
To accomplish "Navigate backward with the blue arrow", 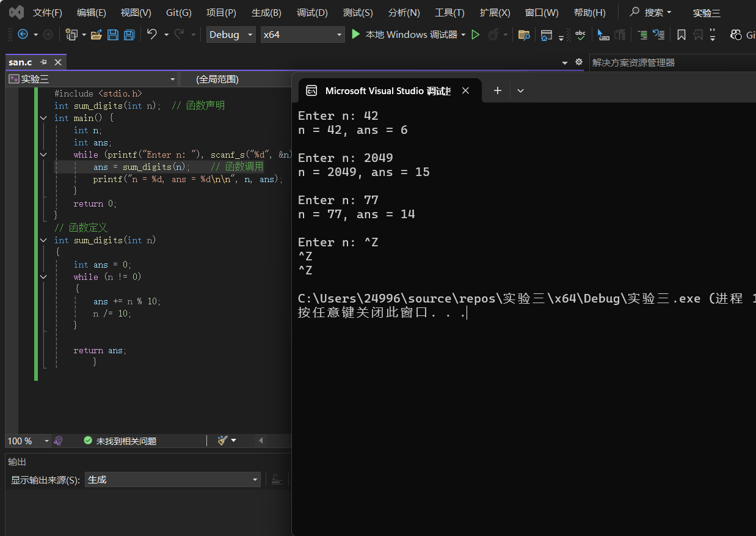I will click(x=23, y=35).
